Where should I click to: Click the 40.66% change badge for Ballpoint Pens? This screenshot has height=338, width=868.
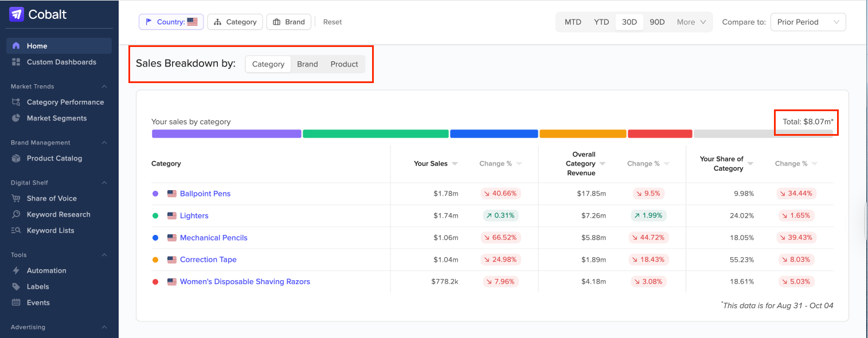point(500,194)
